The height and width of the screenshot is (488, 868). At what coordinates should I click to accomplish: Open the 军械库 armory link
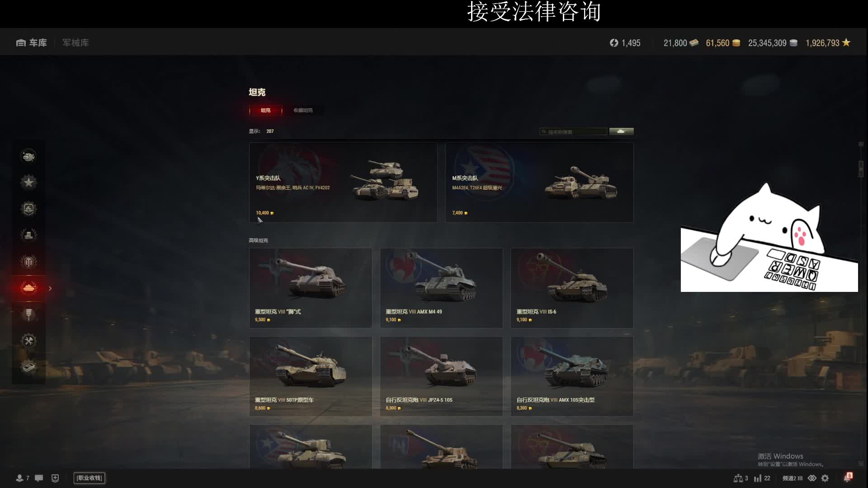[x=75, y=42]
